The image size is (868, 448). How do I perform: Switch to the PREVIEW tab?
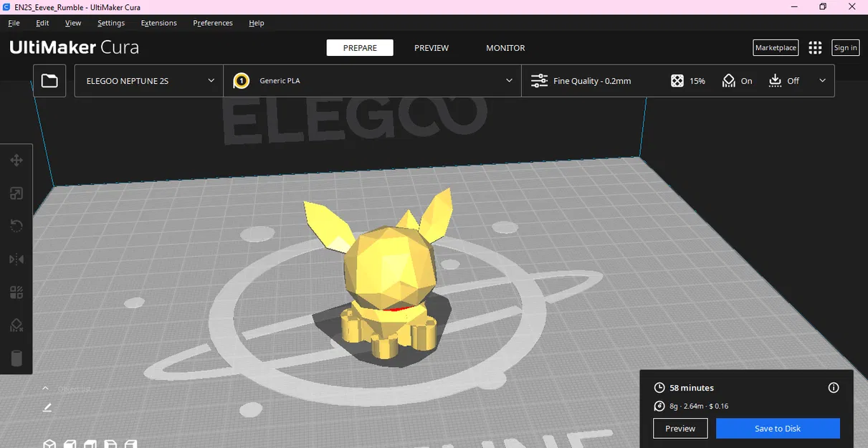click(x=431, y=47)
